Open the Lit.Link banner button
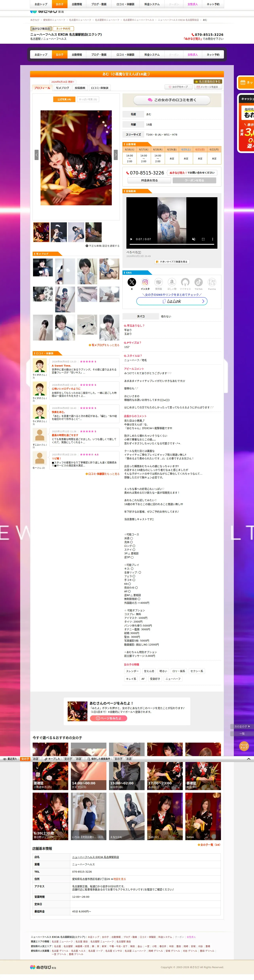 (x=172, y=301)
